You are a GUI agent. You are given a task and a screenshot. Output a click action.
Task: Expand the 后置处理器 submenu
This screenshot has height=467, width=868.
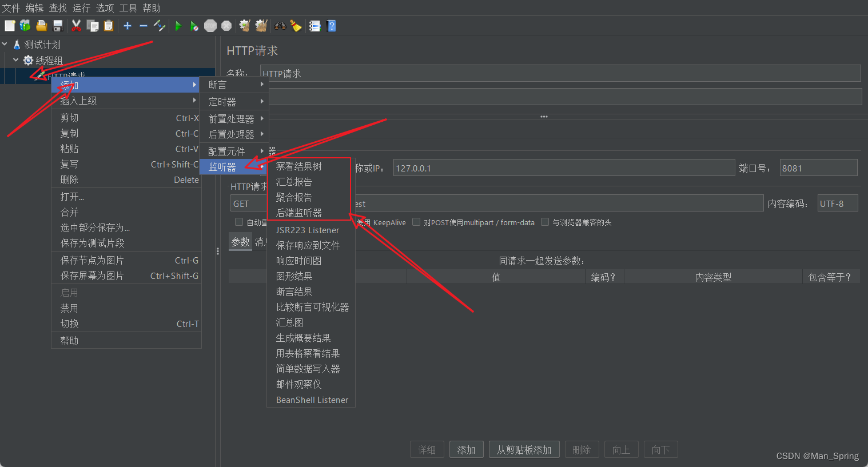pyautogui.click(x=234, y=134)
